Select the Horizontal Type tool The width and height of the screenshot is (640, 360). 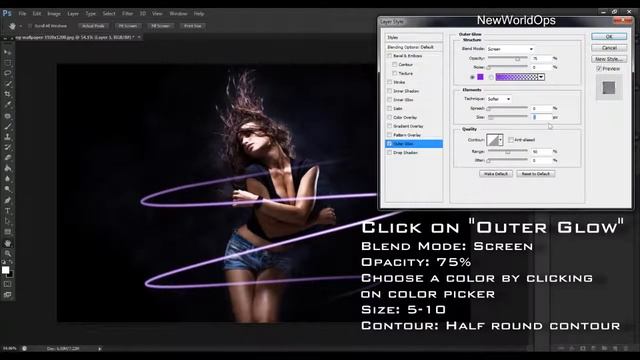pyautogui.click(x=7, y=211)
